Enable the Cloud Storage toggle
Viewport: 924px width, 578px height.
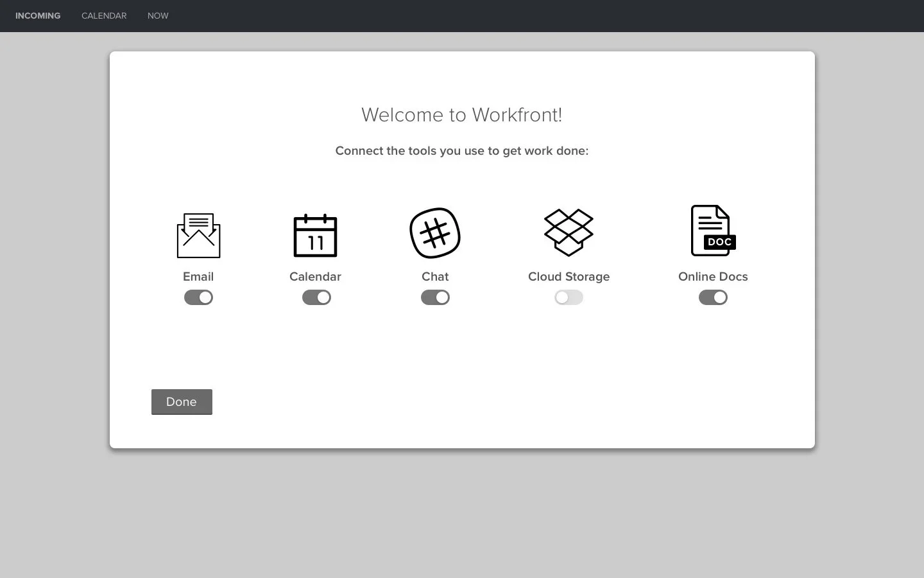569,297
